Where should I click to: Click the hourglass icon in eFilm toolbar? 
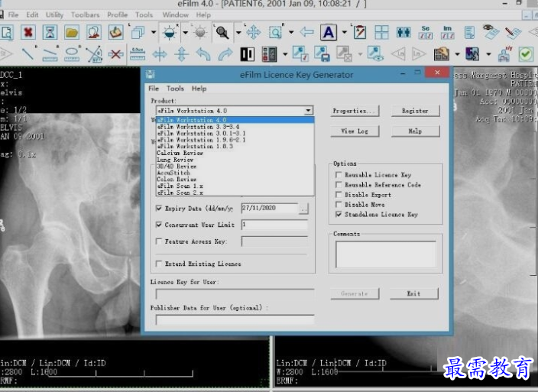50,33
